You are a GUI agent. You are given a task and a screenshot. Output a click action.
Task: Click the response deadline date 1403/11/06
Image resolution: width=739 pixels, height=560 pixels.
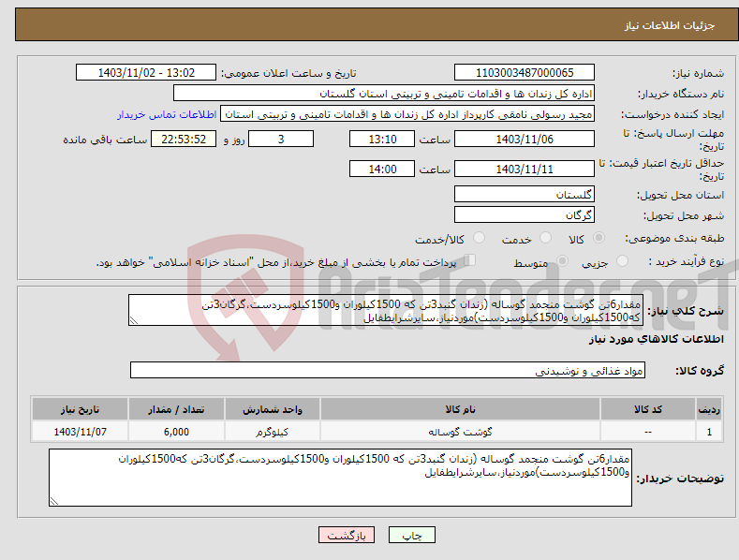click(x=525, y=140)
